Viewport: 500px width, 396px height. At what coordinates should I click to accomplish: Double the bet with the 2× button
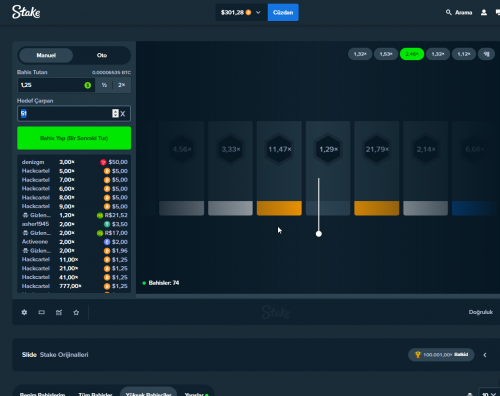pos(121,85)
